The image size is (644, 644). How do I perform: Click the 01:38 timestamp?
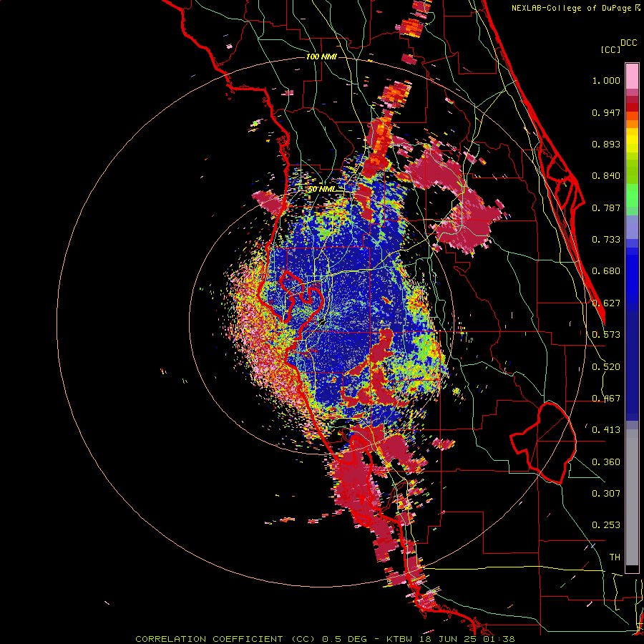click(500, 639)
